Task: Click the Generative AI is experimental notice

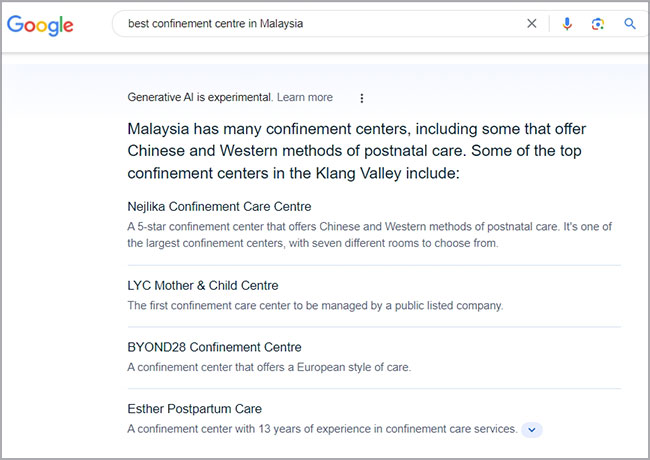Action: 200,97
